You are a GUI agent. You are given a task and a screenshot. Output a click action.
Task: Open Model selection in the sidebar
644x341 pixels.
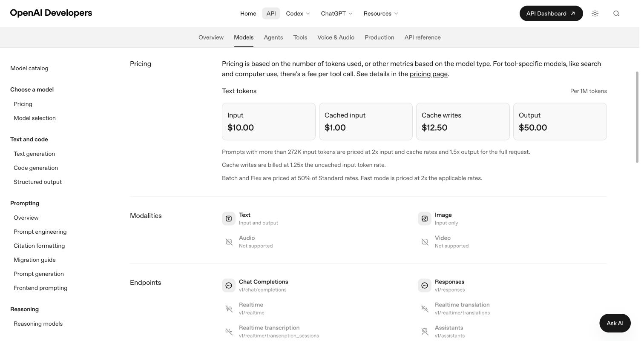34,118
